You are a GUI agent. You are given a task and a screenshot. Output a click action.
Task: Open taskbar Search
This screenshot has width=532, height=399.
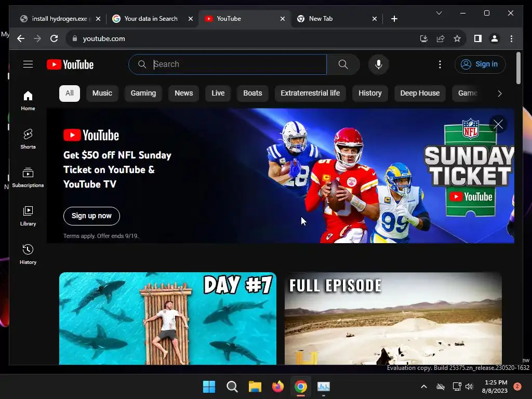click(232, 387)
